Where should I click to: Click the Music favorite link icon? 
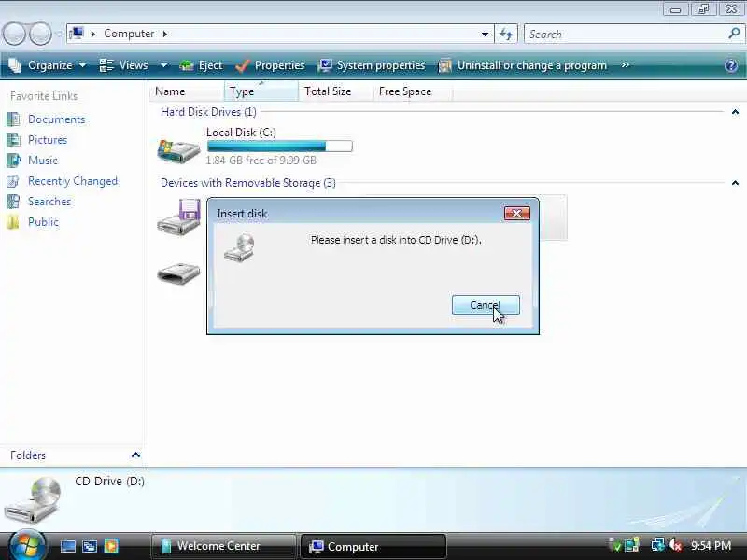[x=13, y=160]
